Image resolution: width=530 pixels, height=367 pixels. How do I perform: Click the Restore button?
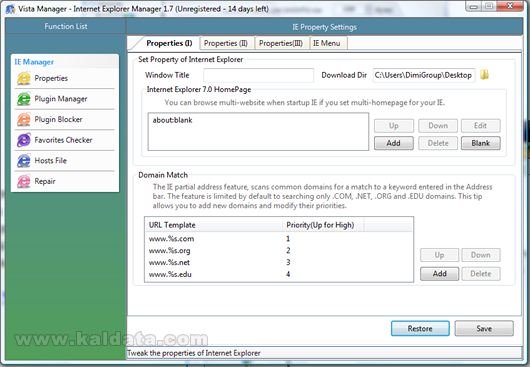pos(420,328)
